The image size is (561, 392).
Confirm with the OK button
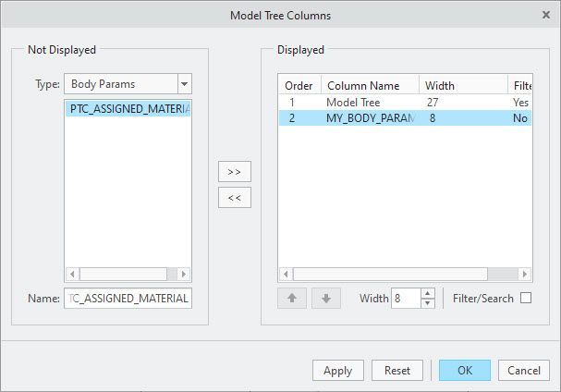coord(465,370)
